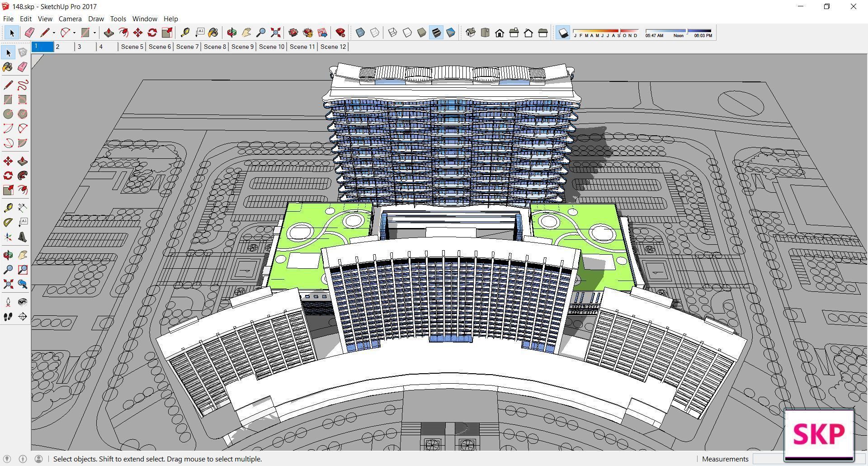This screenshot has width=868, height=466.
Task: Activate the Position Camera tool
Action: [8, 302]
